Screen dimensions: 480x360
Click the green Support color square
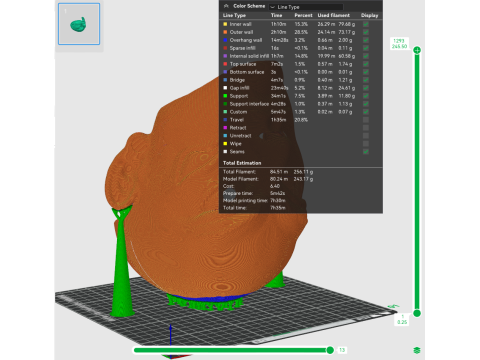pos(225,96)
